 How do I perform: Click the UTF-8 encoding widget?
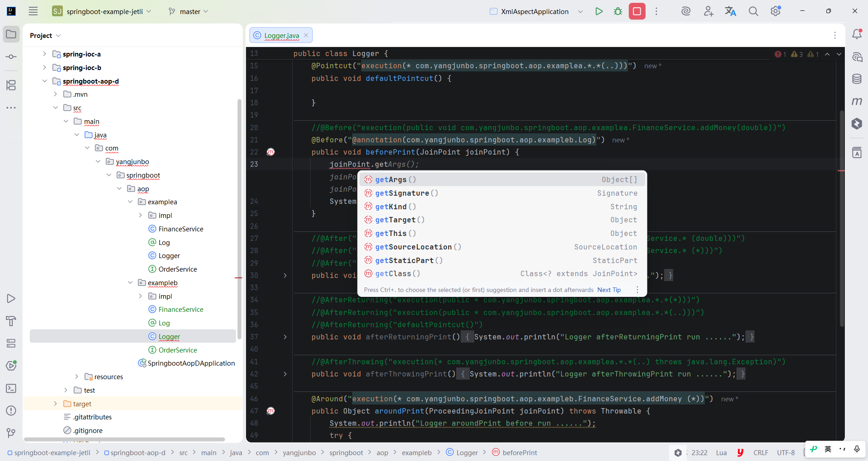click(x=786, y=452)
